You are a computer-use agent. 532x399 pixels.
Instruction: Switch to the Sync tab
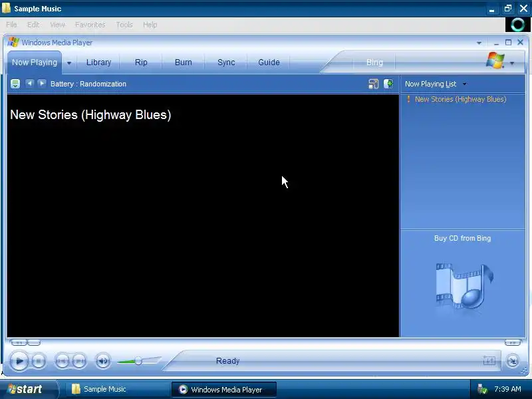tap(226, 63)
